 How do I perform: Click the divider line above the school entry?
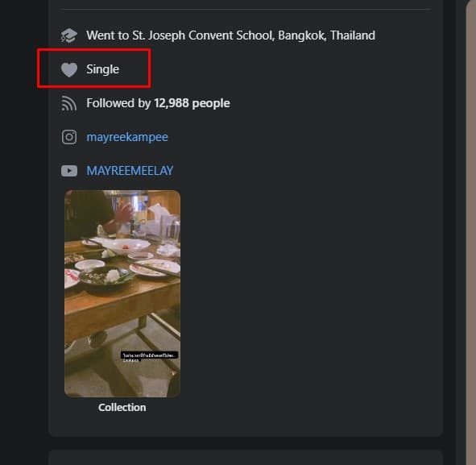(x=246, y=10)
